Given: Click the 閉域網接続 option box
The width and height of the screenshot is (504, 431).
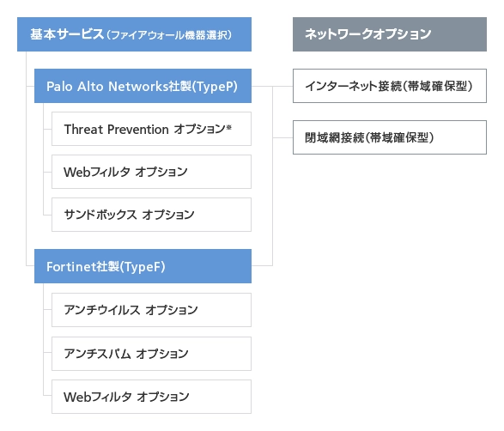Looking at the screenshot, I should pyautogui.click(x=390, y=137).
